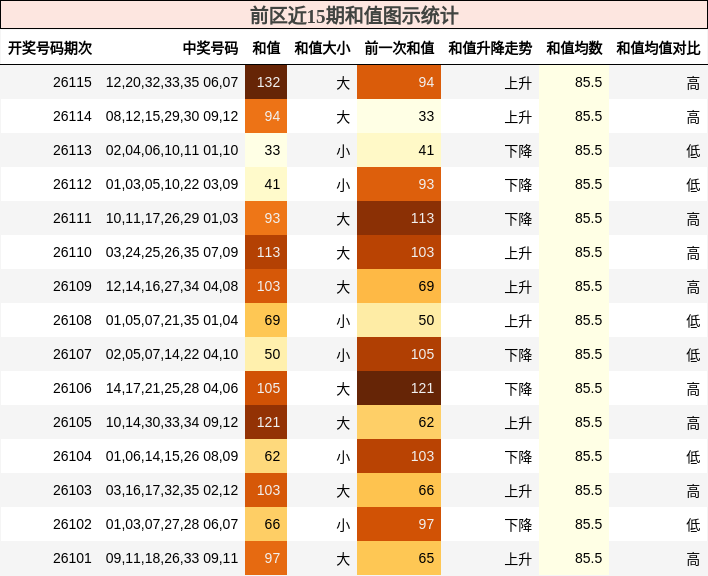Click the 开奖号码期次 column header

coord(50,48)
